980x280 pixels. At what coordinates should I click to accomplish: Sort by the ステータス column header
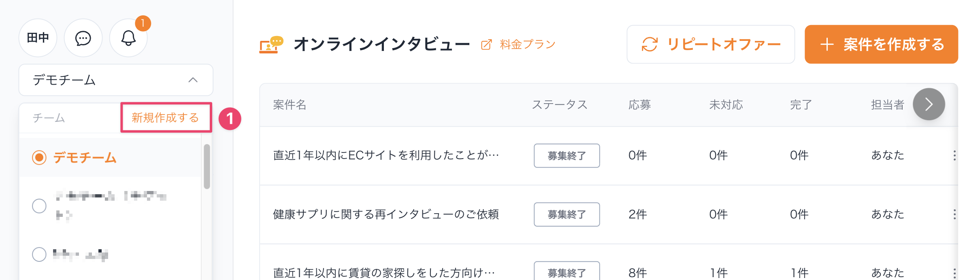click(x=559, y=105)
